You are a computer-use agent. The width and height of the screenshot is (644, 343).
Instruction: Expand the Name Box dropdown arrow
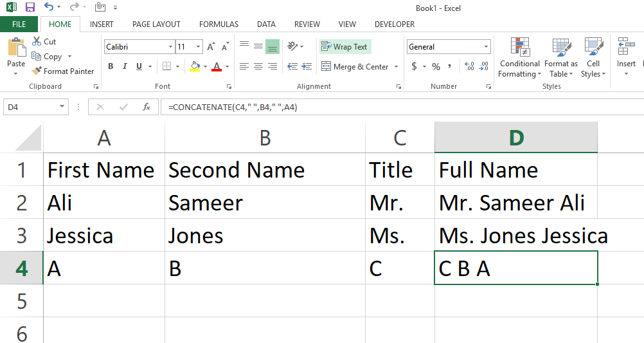(62, 107)
